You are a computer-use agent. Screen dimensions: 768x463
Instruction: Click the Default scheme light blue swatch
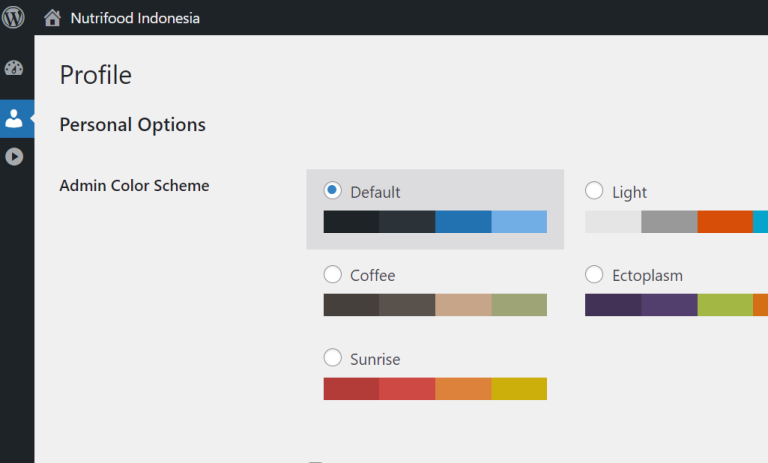(519, 221)
